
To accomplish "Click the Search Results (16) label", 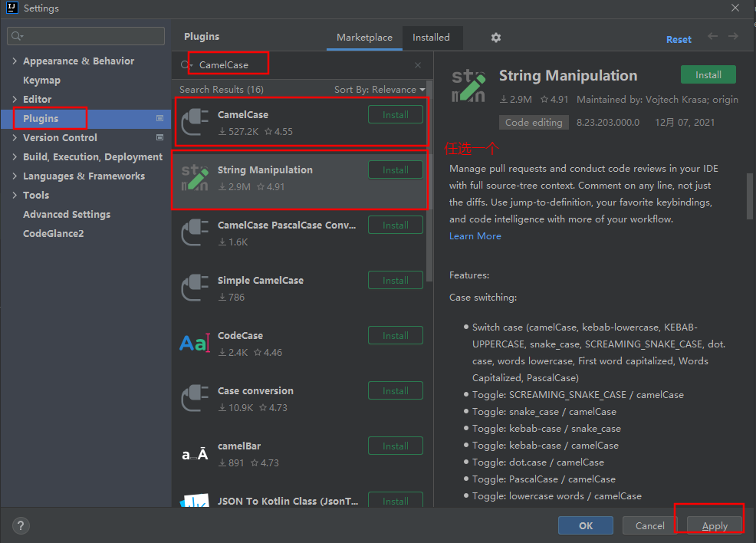I will (222, 90).
